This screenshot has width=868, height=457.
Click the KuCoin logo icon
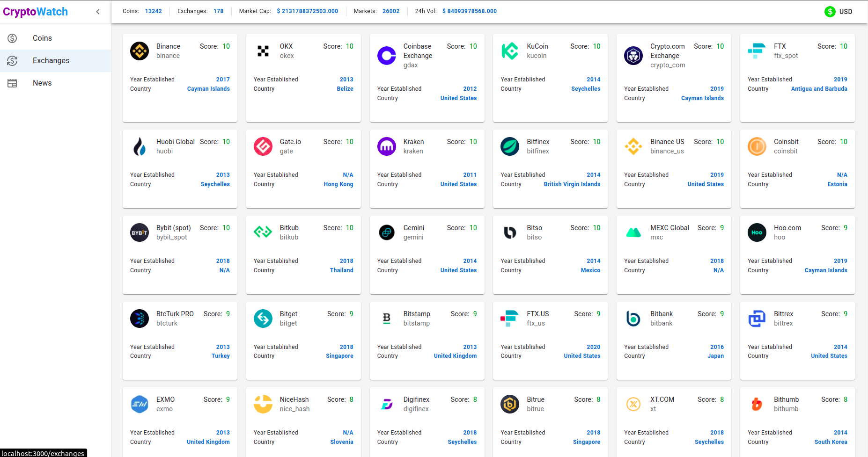point(510,51)
